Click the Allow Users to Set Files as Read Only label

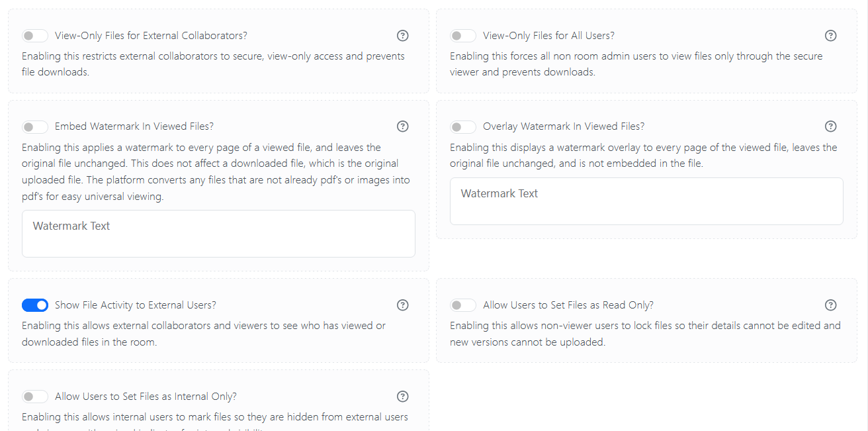[x=568, y=305]
